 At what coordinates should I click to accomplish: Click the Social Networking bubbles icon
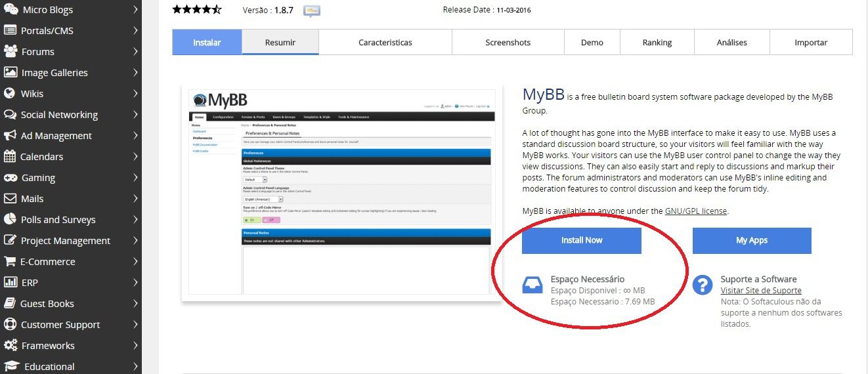[x=10, y=114]
